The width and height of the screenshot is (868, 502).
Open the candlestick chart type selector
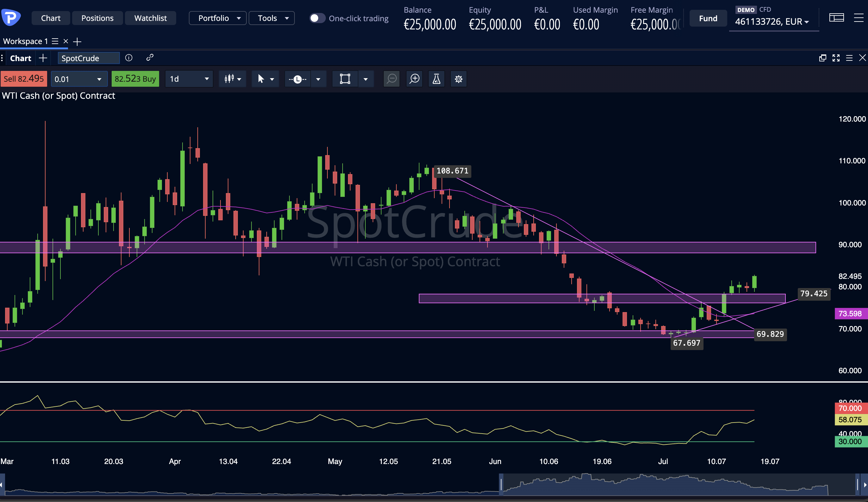click(232, 79)
